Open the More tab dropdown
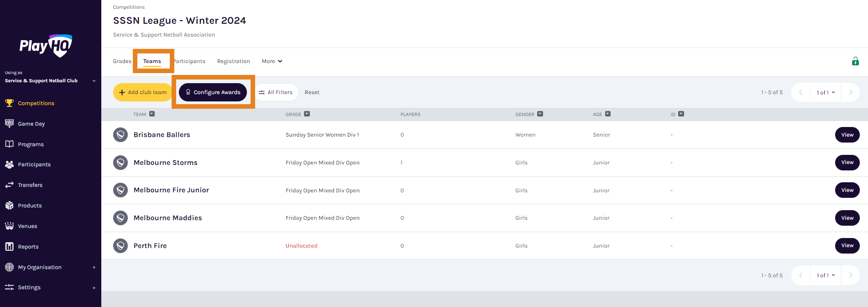868x307 pixels. tap(272, 61)
